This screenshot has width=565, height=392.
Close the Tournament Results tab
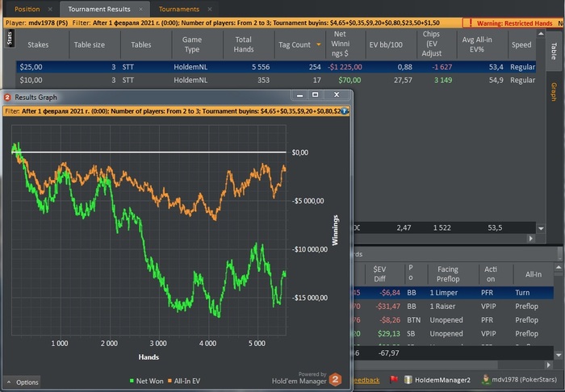point(140,9)
